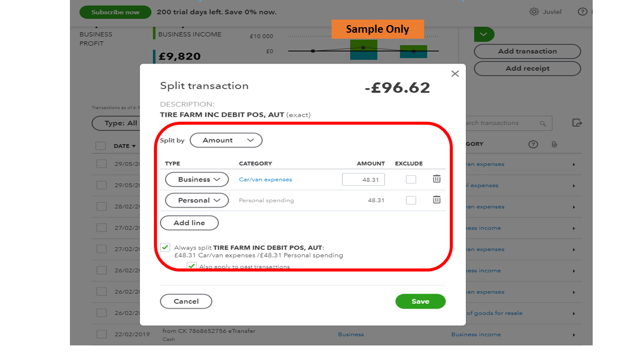Open the Personal type dropdown

[x=196, y=200]
